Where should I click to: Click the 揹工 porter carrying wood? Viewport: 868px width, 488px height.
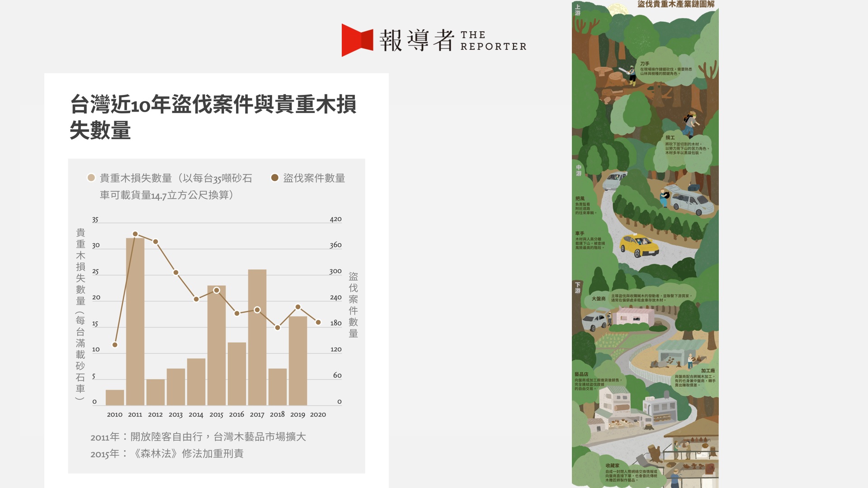click(689, 123)
